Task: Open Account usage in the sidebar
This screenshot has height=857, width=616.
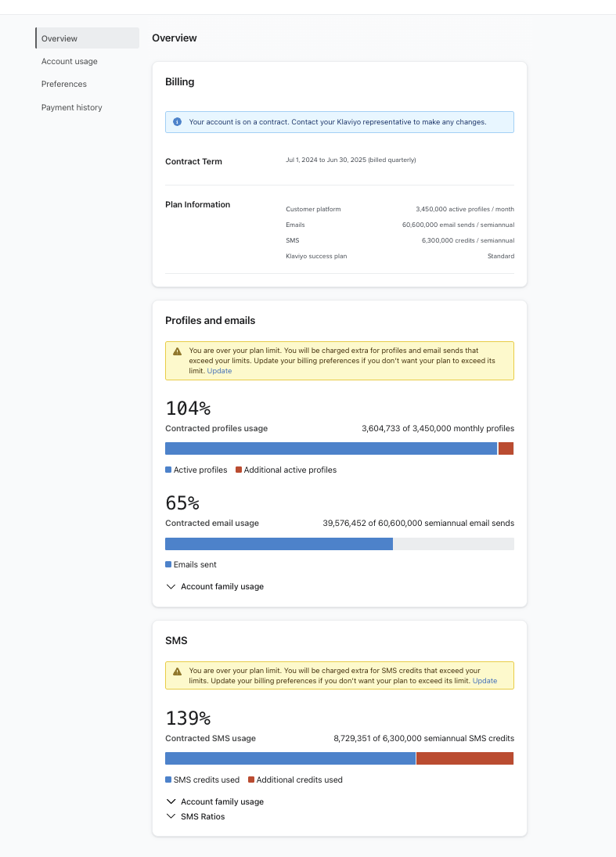Action: pyautogui.click(x=70, y=61)
